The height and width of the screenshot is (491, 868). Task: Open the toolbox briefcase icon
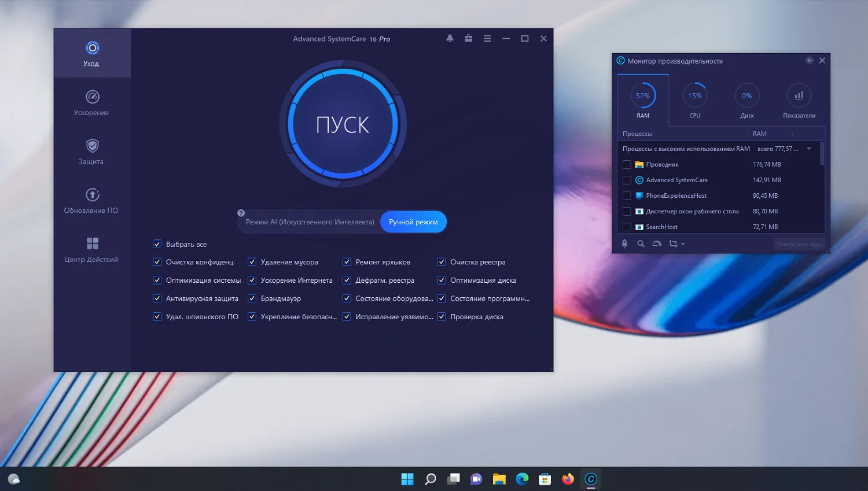pyautogui.click(x=469, y=39)
